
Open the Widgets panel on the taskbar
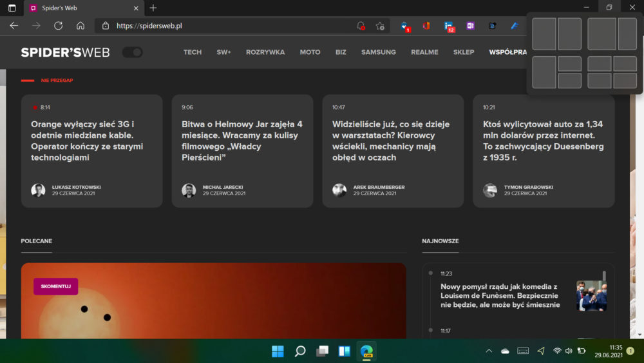(x=344, y=351)
